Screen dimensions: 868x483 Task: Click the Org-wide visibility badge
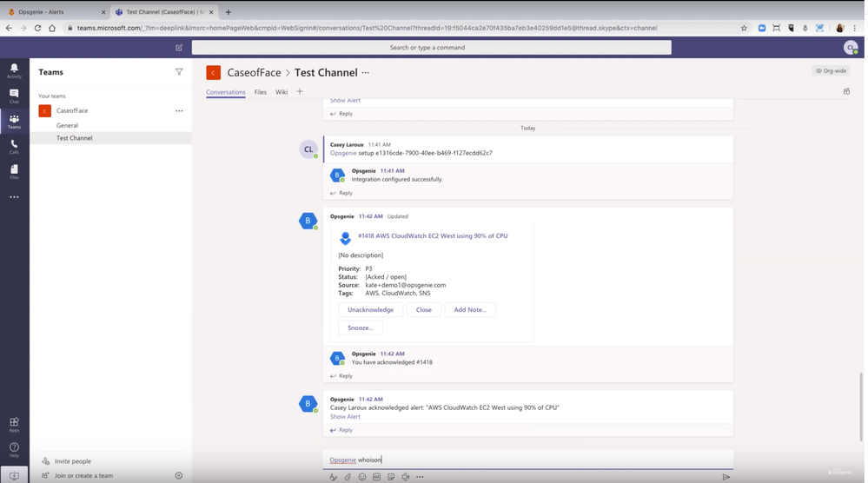[831, 71]
